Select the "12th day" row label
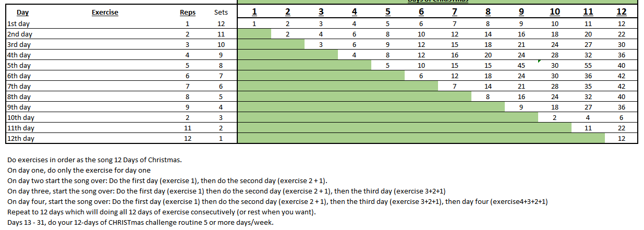 pyautogui.click(x=20, y=138)
